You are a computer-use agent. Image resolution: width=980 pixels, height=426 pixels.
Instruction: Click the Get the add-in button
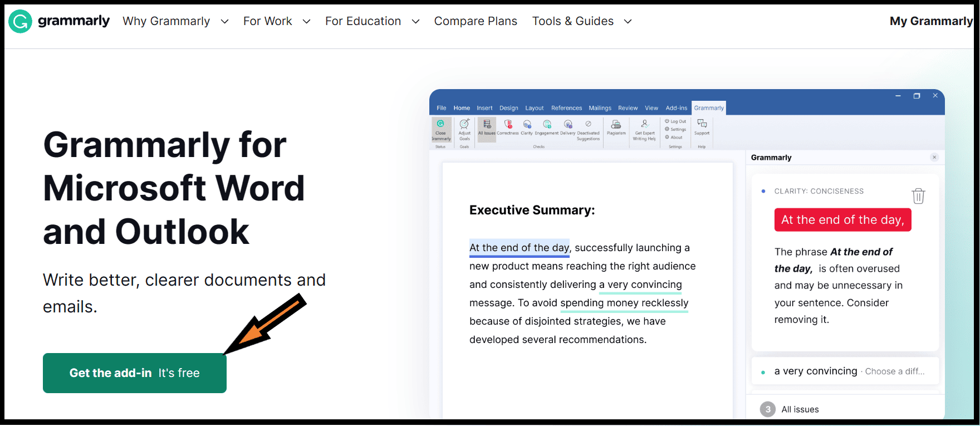[x=135, y=373]
